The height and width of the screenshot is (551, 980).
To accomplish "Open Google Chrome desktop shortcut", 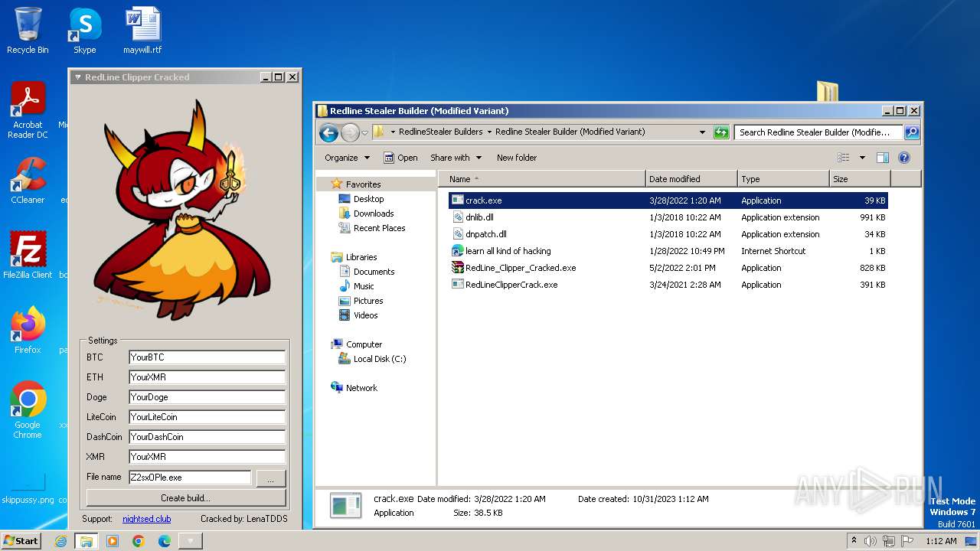I will (x=28, y=410).
